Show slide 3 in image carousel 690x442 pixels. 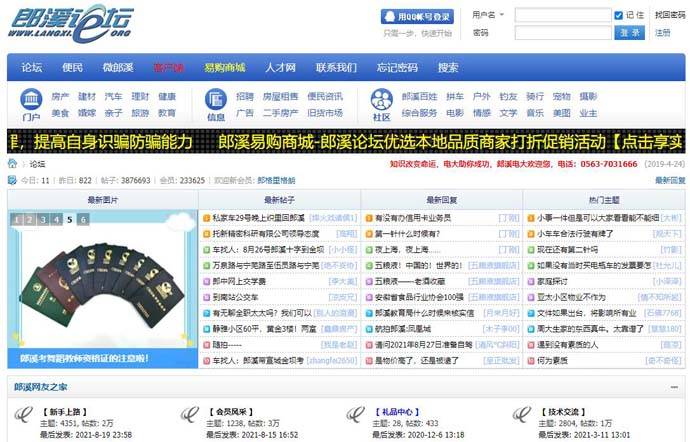tap(43, 219)
